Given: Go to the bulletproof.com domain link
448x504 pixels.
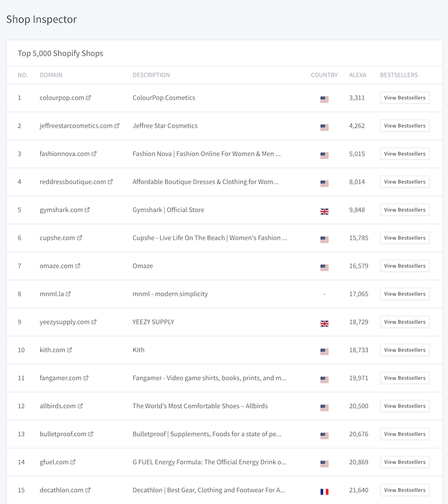Looking at the screenshot, I should point(63,433).
